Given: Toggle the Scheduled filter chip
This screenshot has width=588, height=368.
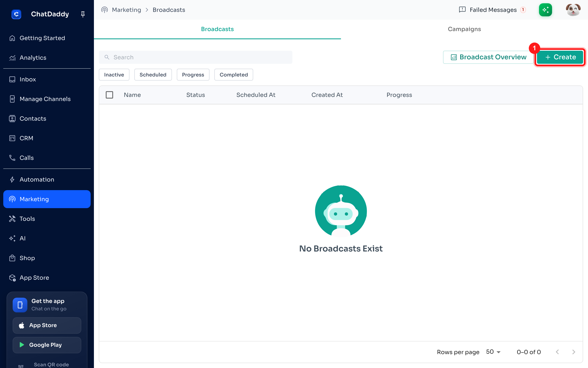Looking at the screenshot, I should click(153, 75).
